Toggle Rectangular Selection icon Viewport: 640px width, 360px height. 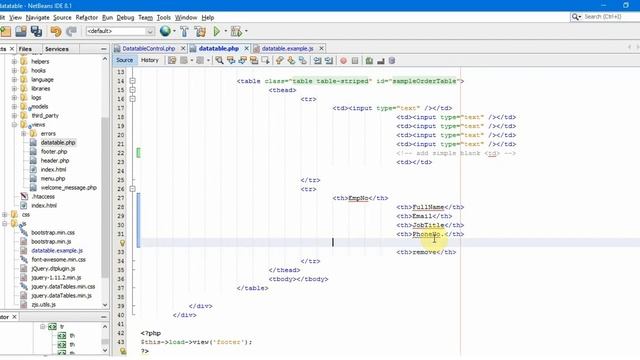tap(265, 60)
